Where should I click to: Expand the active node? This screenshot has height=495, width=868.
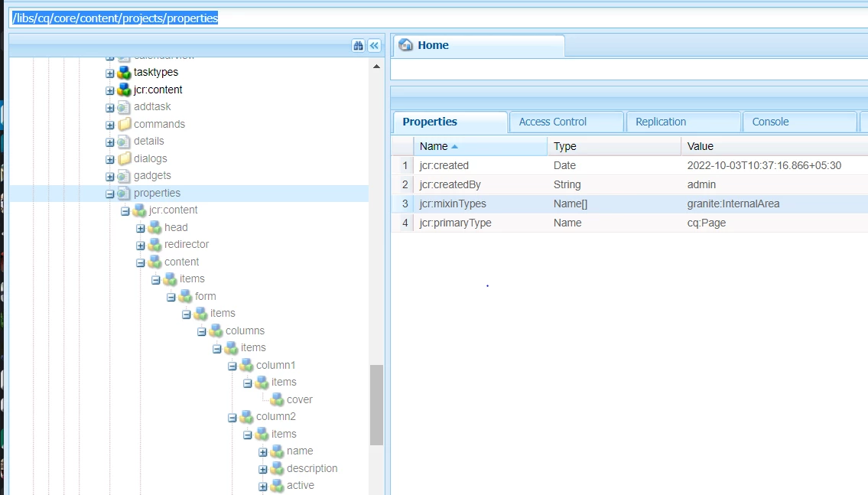coord(263,487)
